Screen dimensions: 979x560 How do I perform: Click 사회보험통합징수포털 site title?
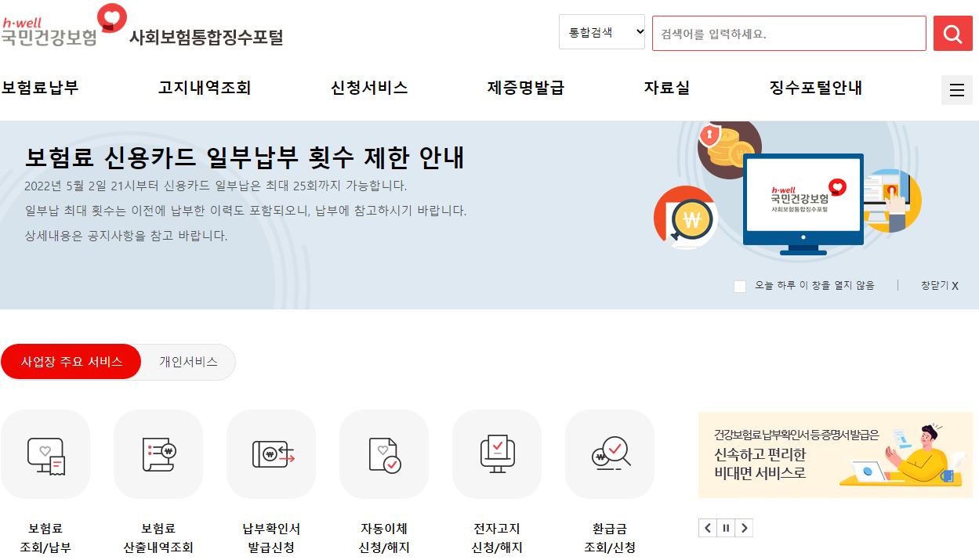click(206, 37)
